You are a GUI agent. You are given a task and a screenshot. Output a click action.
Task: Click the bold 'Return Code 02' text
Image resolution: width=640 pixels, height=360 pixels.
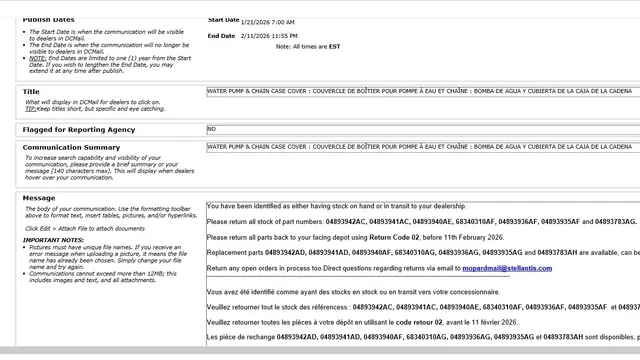[394, 237]
